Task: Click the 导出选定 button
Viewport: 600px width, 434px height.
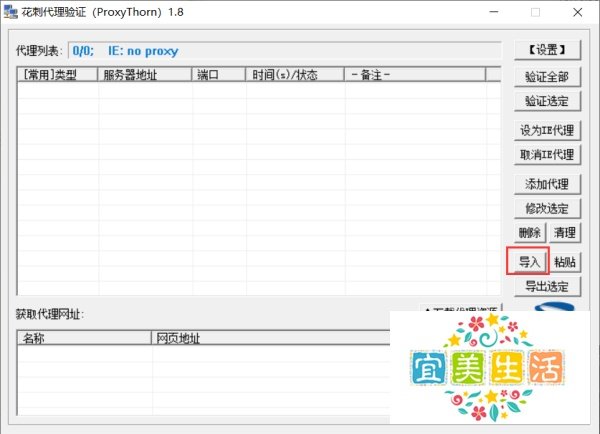Action: 547,286
